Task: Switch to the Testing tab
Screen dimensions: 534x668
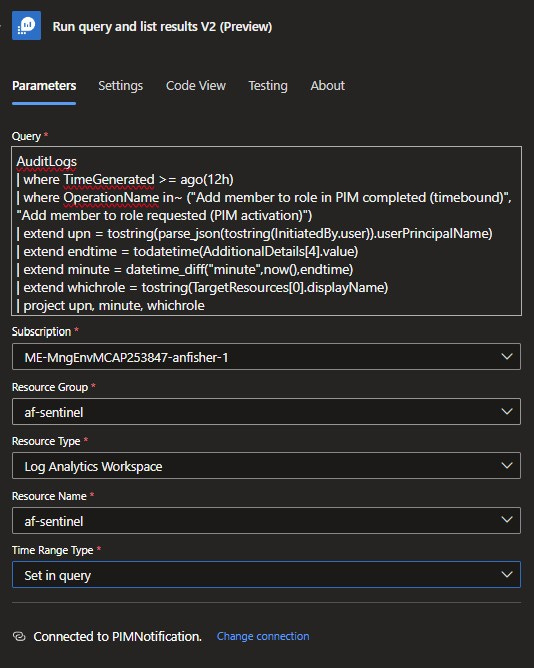Action: [x=268, y=86]
